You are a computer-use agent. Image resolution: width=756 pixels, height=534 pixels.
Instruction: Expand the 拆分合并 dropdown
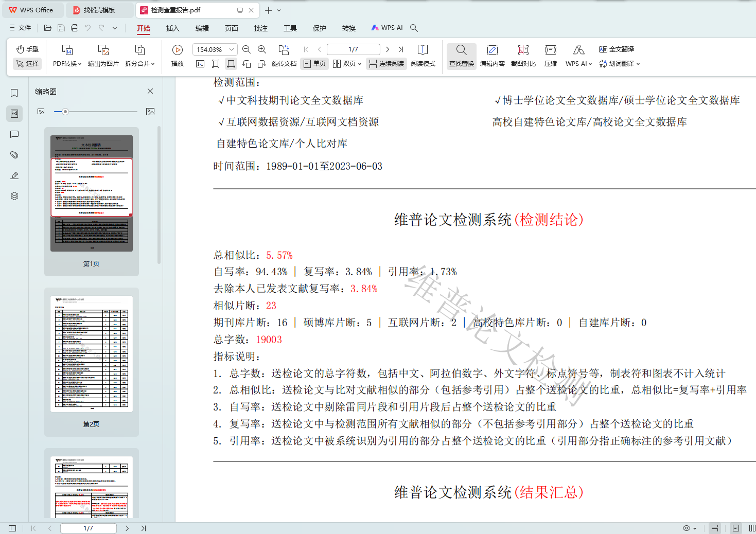[x=152, y=64]
